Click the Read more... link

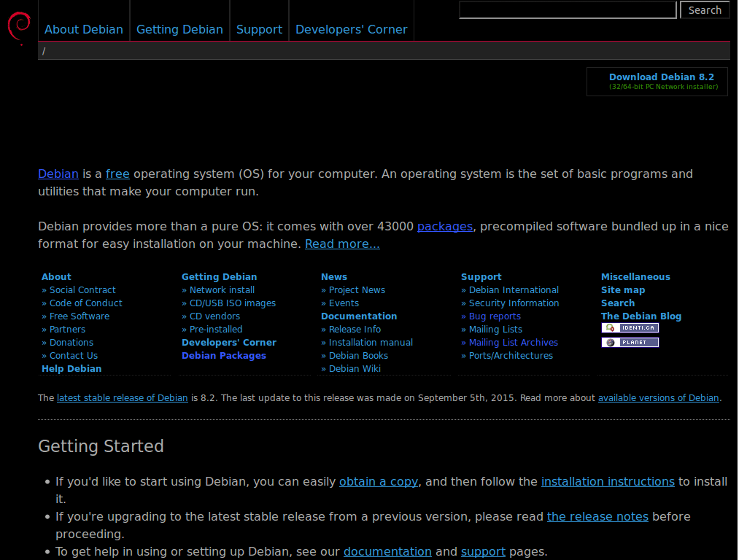[x=342, y=244]
